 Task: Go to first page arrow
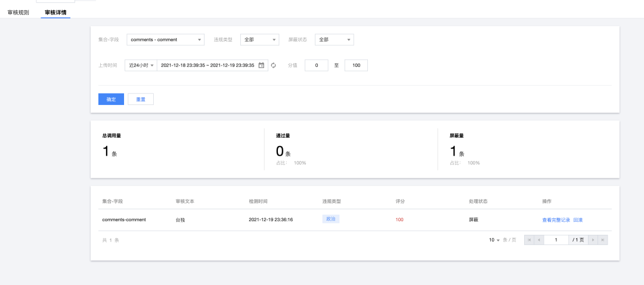(x=529, y=240)
